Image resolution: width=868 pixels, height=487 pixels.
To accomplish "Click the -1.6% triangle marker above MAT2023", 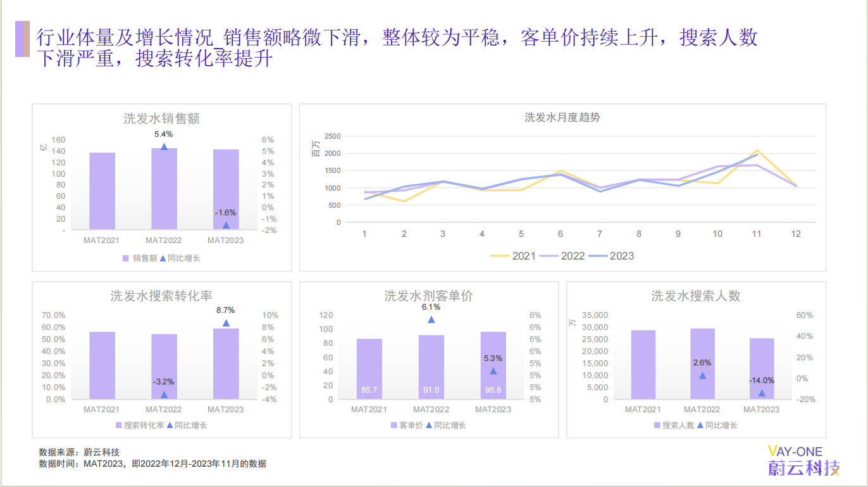I will pyautogui.click(x=226, y=225).
